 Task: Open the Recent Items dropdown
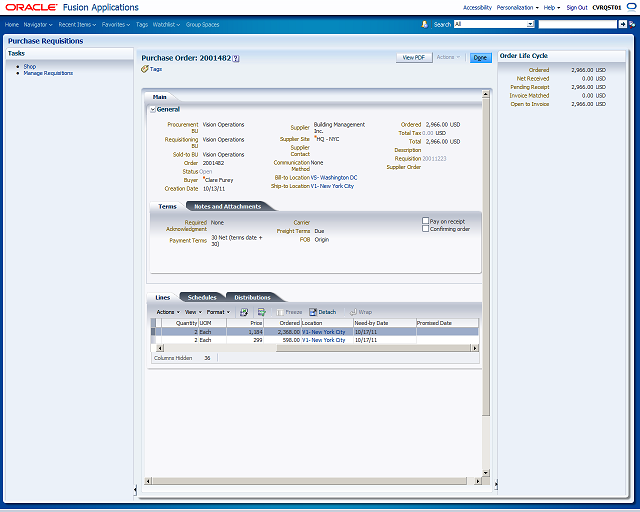[x=77, y=24]
